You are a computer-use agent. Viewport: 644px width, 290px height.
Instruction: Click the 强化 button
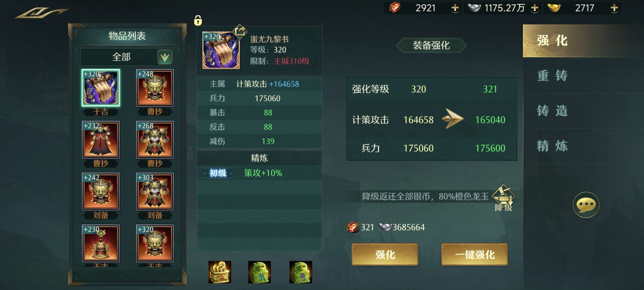(x=385, y=254)
